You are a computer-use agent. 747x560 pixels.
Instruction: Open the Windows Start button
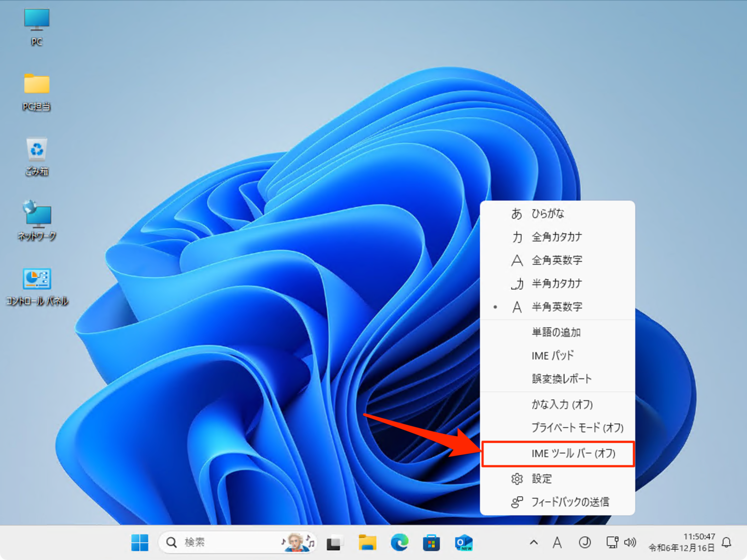140,542
